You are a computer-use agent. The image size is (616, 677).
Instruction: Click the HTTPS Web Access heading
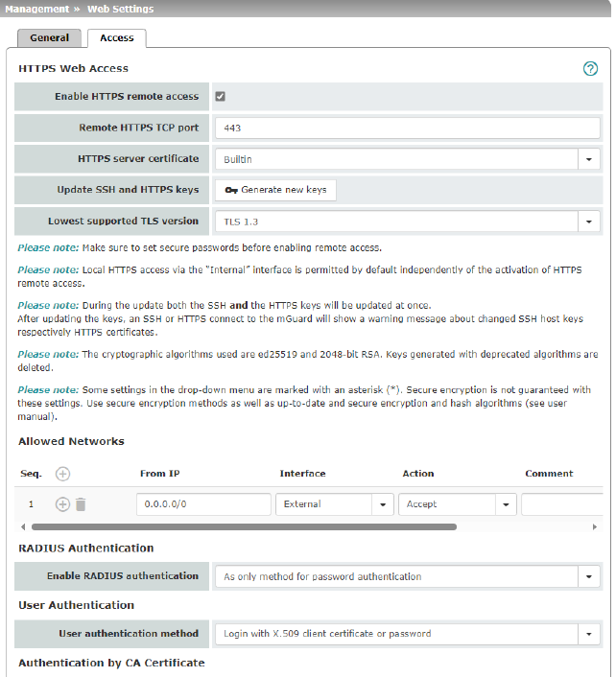pyautogui.click(x=74, y=69)
